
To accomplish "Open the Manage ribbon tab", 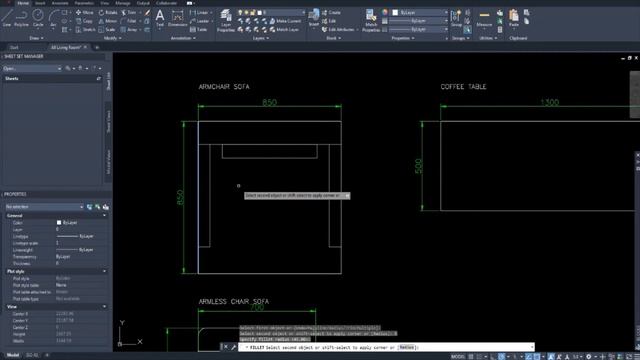I will pos(122,3).
